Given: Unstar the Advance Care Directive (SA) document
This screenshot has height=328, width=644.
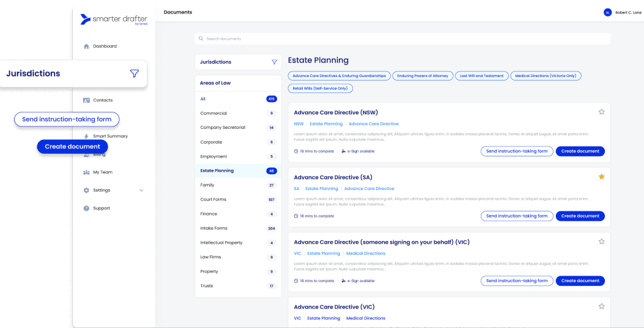Looking at the screenshot, I should coord(601,177).
